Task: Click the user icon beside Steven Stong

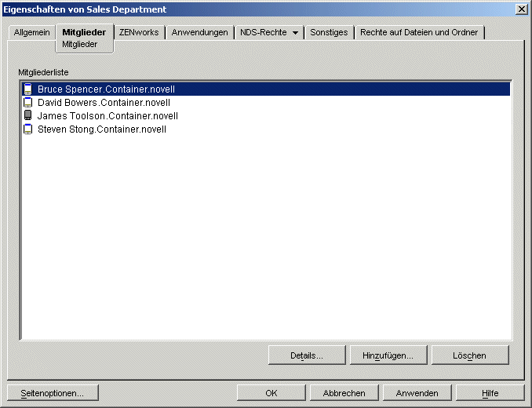Action: pyautogui.click(x=27, y=129)
